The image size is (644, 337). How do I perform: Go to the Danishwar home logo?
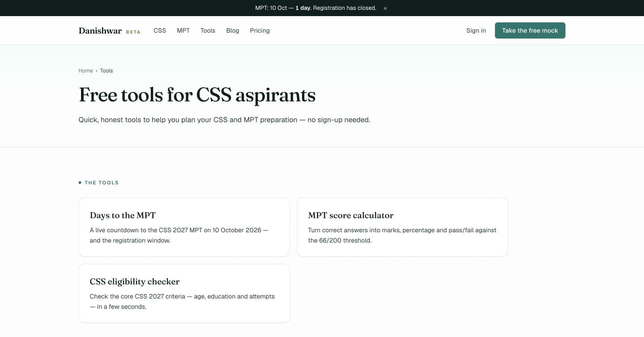100,31
